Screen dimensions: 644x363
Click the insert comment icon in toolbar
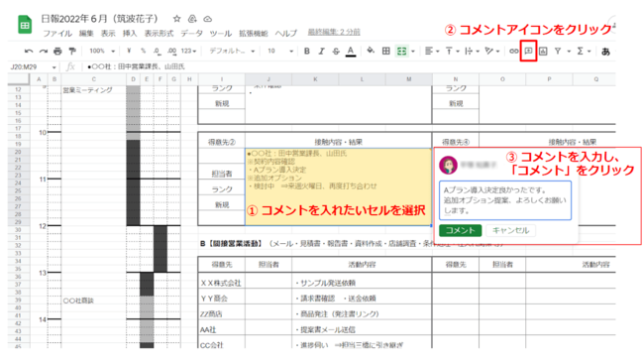pos(528,51)
